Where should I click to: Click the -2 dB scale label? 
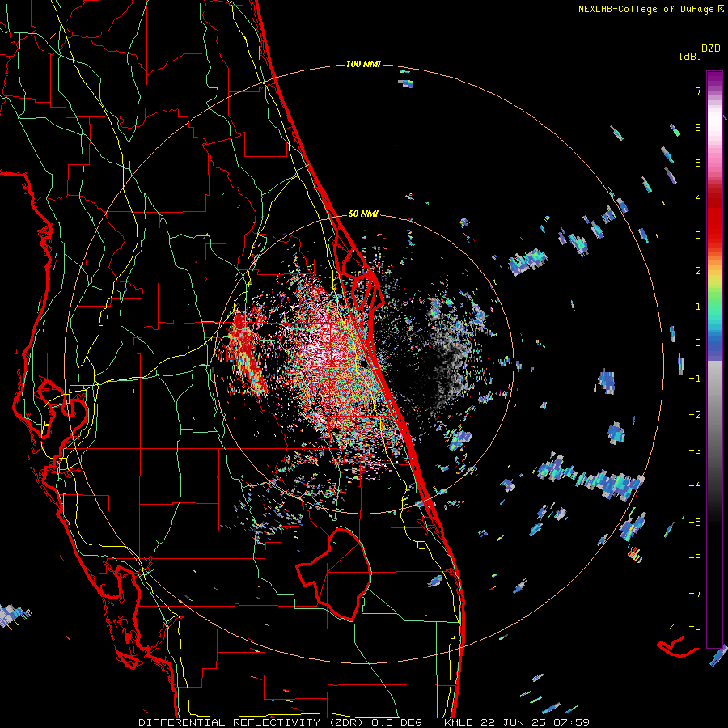pyautogui.click(x=695, y=415)
